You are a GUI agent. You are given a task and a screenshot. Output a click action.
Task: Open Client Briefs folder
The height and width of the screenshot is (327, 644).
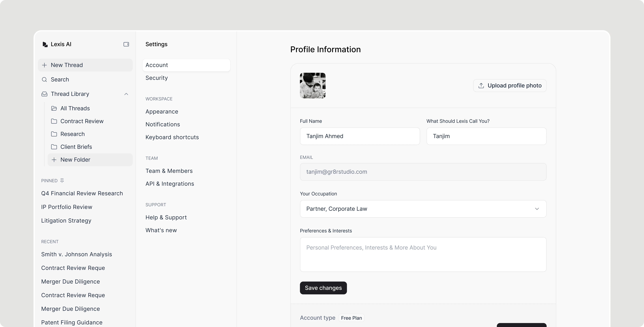76,147
